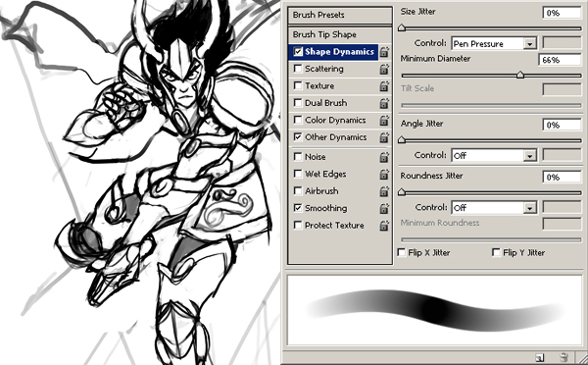The width and height of the screenshot is (588, 365).
Task: Toggle the Color Dynamics lock icon
Action: (x=384, y=120)
